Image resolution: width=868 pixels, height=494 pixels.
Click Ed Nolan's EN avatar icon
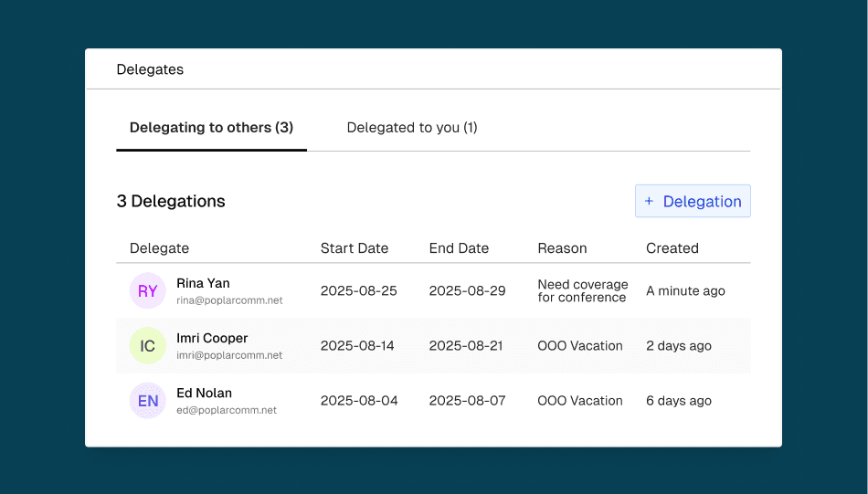[147, 401]
